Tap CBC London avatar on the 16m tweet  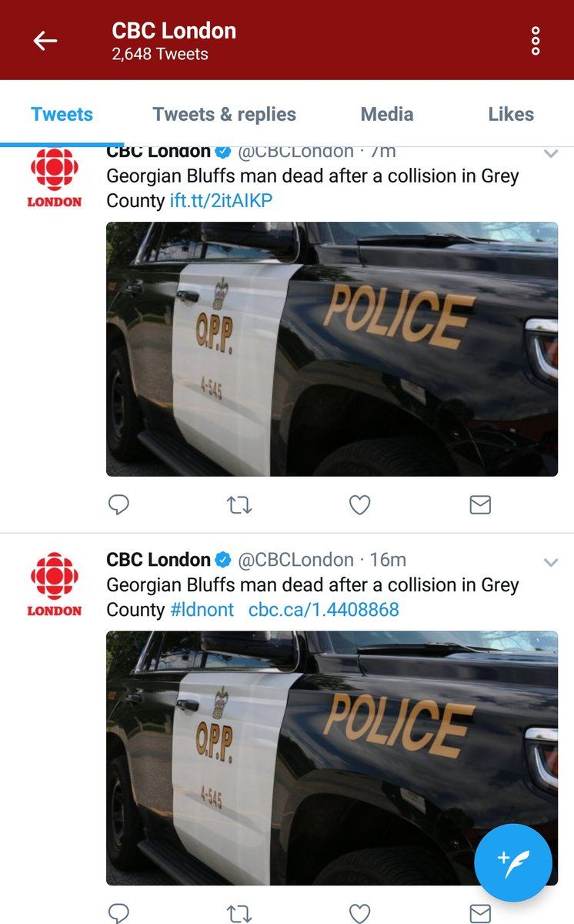point(55,584)
